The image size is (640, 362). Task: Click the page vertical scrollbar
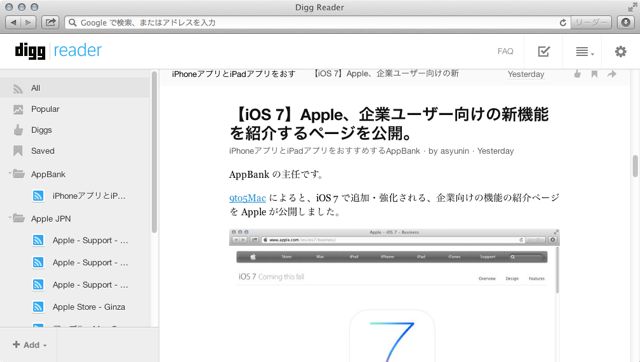(635, 166)
